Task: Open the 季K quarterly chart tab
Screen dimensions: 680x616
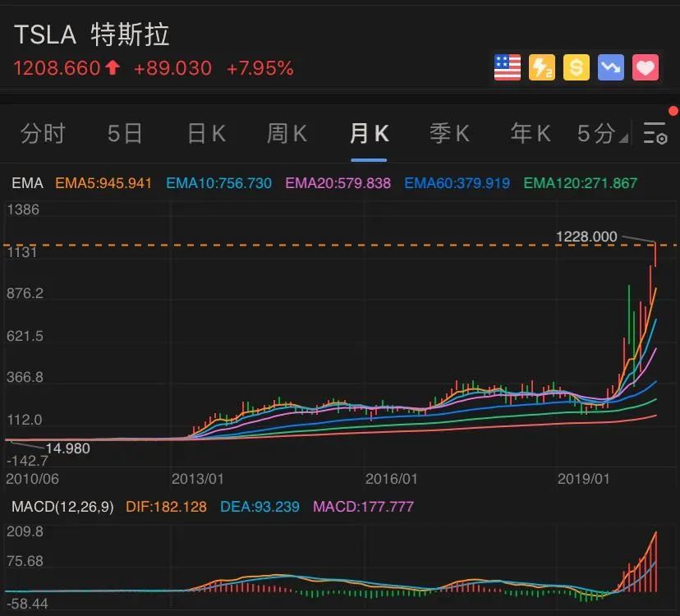Action: [449, 133]
